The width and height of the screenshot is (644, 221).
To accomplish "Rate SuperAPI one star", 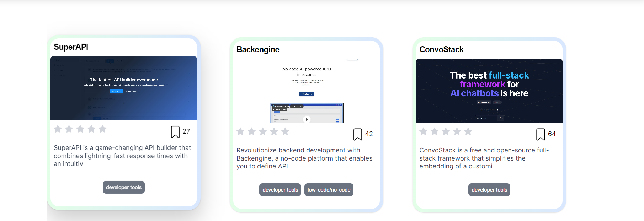I will [58, 129].
